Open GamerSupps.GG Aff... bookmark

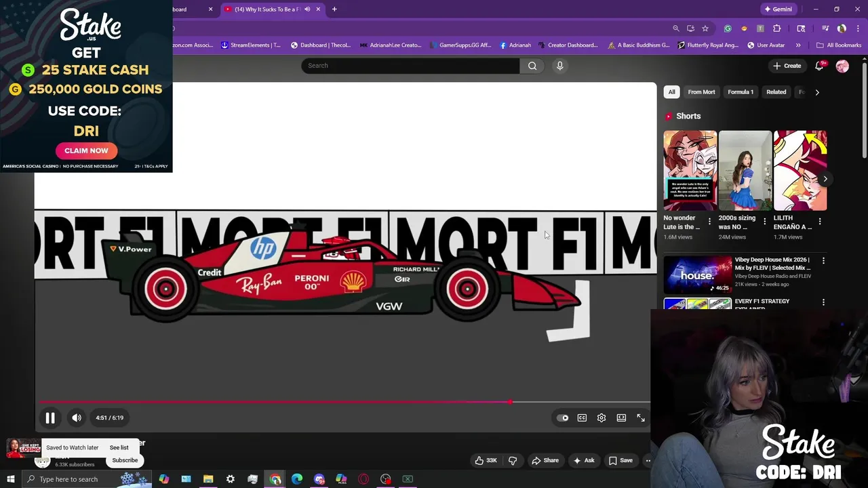pyautogui.click(x=460, y=45)
